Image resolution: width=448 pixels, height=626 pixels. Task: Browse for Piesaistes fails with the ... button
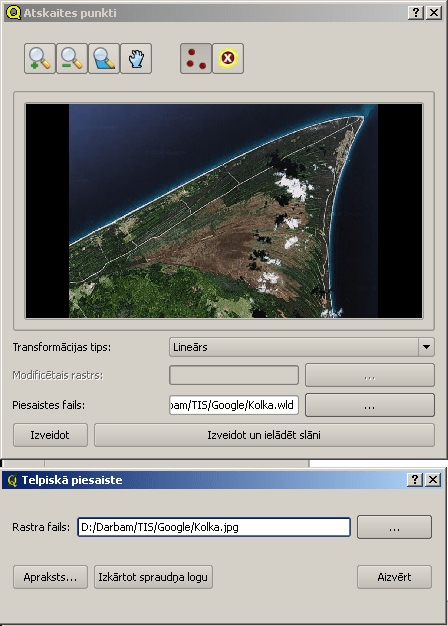370,405
